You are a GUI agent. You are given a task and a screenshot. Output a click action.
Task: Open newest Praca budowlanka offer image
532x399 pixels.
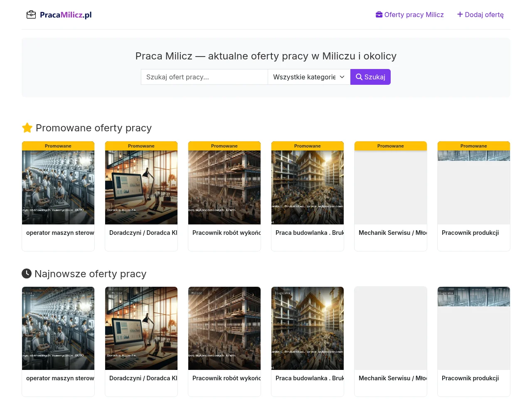[308, 328]
